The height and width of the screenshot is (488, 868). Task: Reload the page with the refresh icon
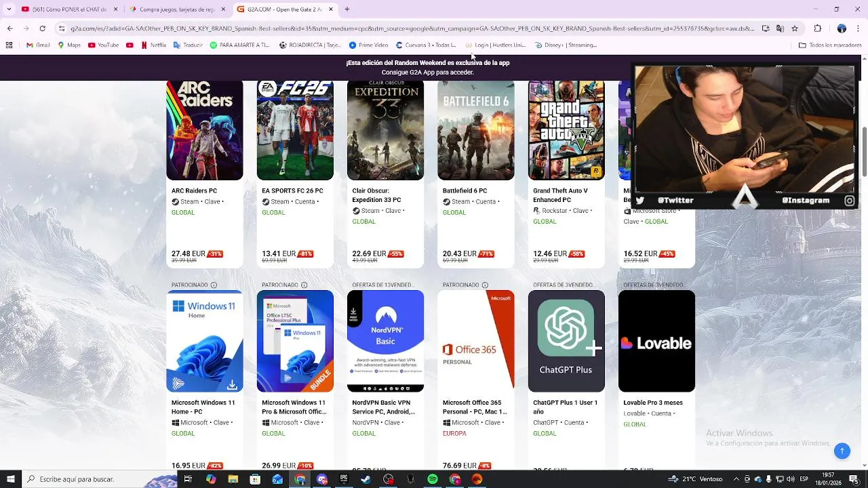coord(42,28)
